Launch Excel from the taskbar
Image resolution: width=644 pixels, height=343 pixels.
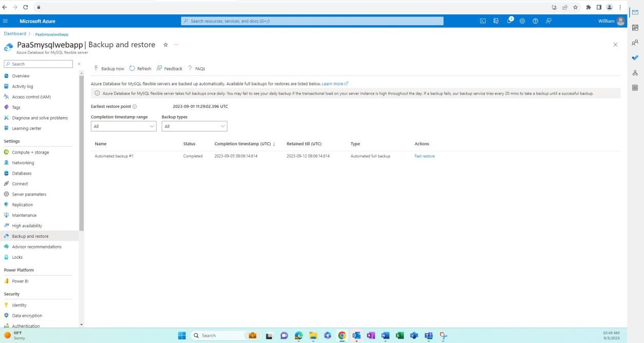(399, 335)
